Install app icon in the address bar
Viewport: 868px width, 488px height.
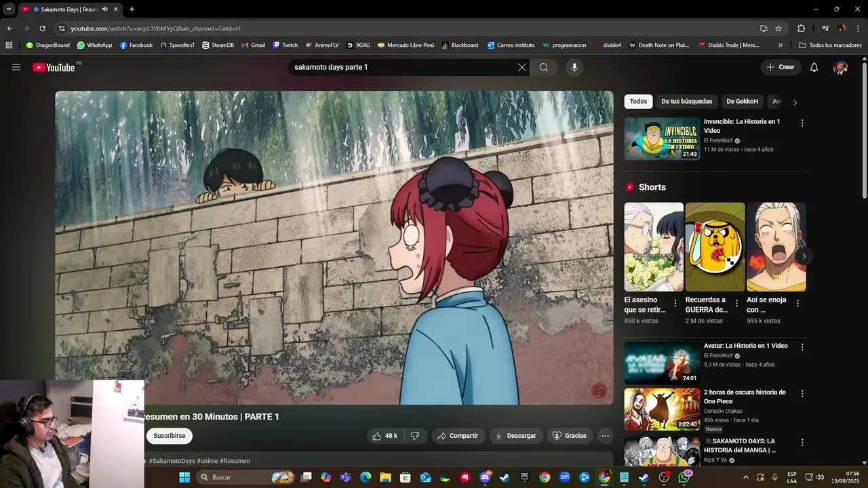(764, 28)
